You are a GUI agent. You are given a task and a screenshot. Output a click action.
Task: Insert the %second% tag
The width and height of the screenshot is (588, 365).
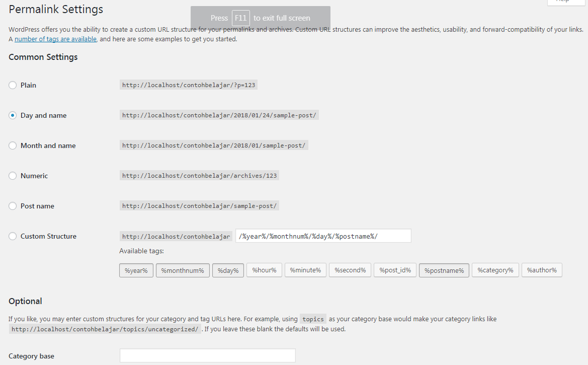click(350, 270)
